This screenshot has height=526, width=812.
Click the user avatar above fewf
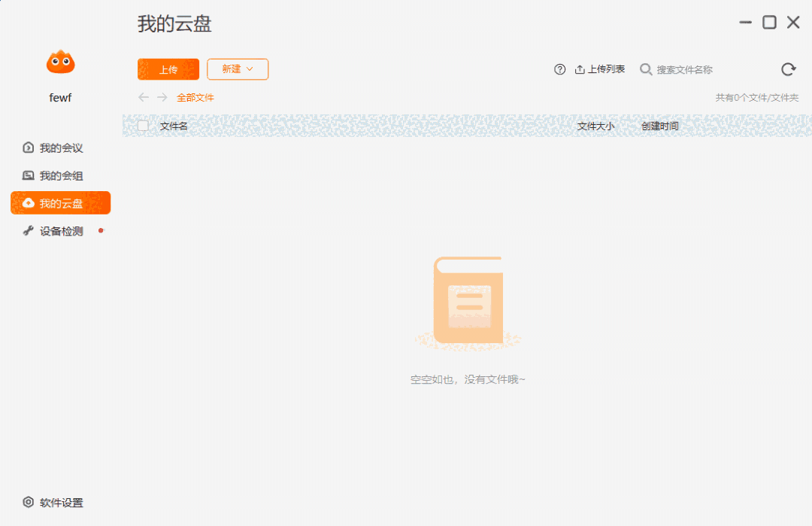click(x=60, y=63)
